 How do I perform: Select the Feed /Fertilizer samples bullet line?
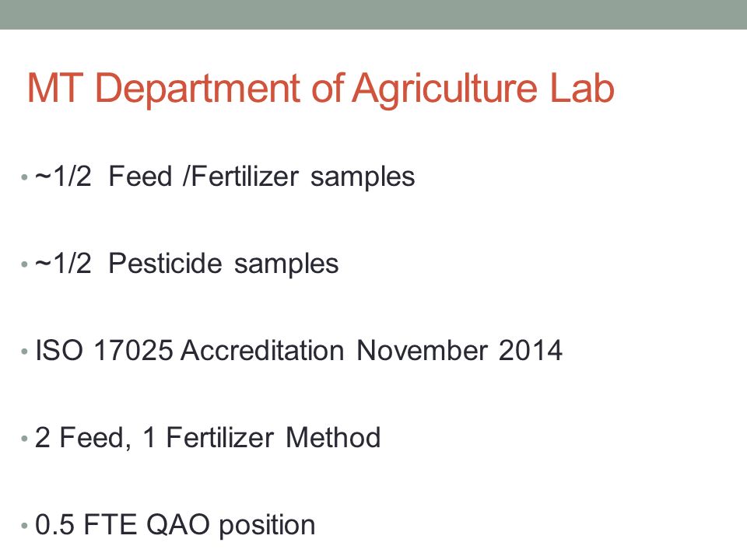tap(225, 177)
